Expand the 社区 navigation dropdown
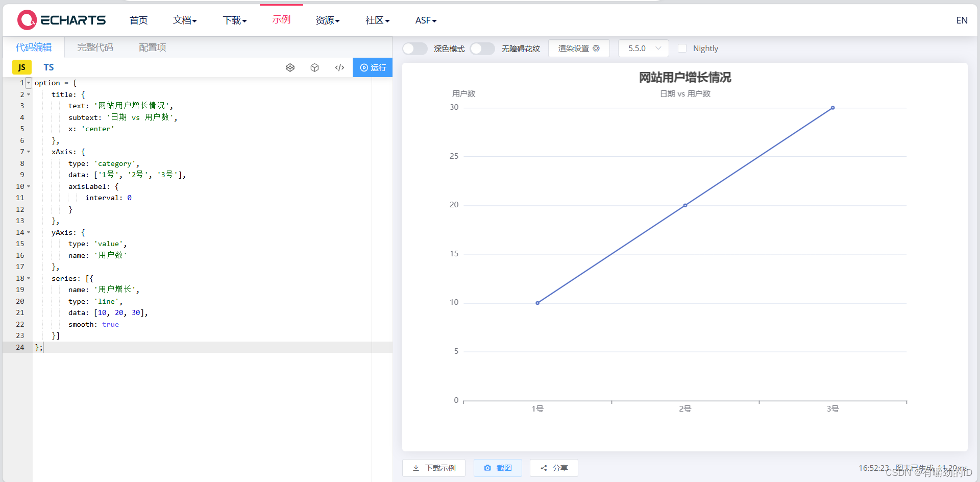The height and width of the screenshot is (482, 980). pos(378,20)
